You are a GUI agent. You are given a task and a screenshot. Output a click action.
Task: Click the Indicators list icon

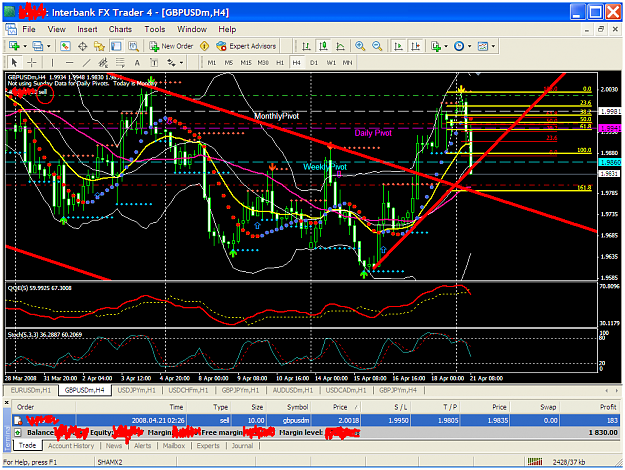(x=436, y=46)
